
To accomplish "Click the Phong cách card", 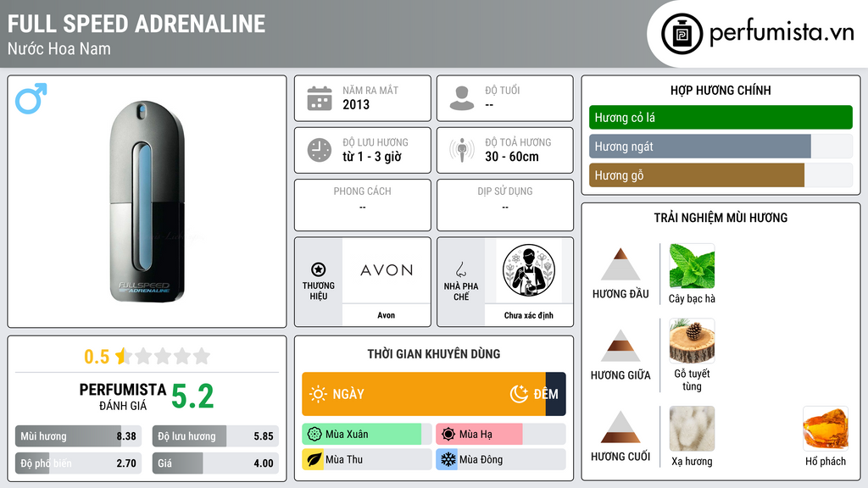I will click(x=363, y=205).
